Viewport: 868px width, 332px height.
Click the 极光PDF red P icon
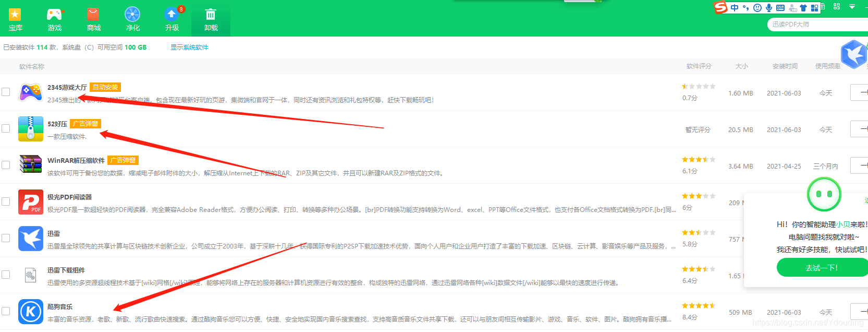[31, 202]
